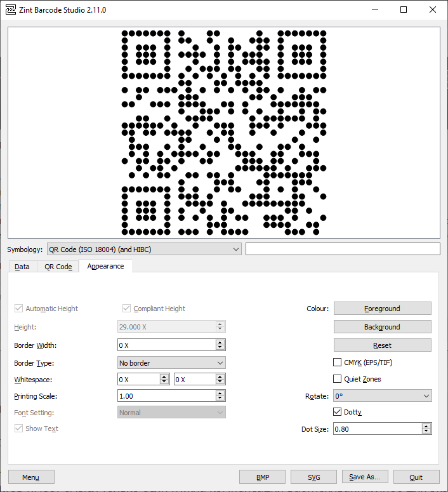This screenshot has width=448, height=492.
Task: Select the Appearance tab
Action: coord(105,266)
